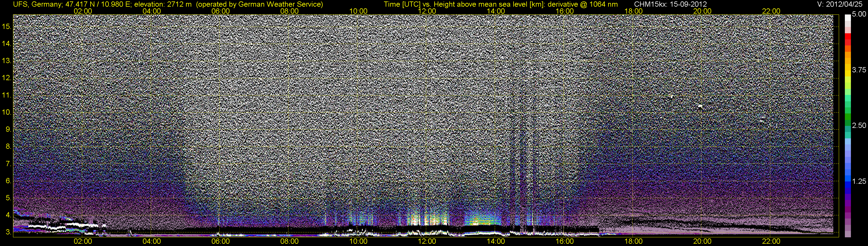The height and width of the screenshot is (246, 868).
Task: Click the top time axis label 06:00
Action: [x=220, y=11]
